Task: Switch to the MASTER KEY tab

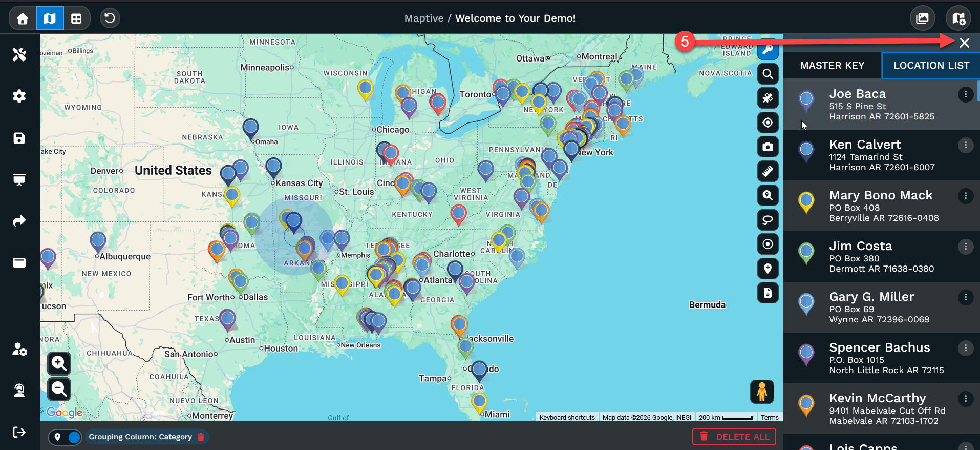Action: (x=832, y=65)
